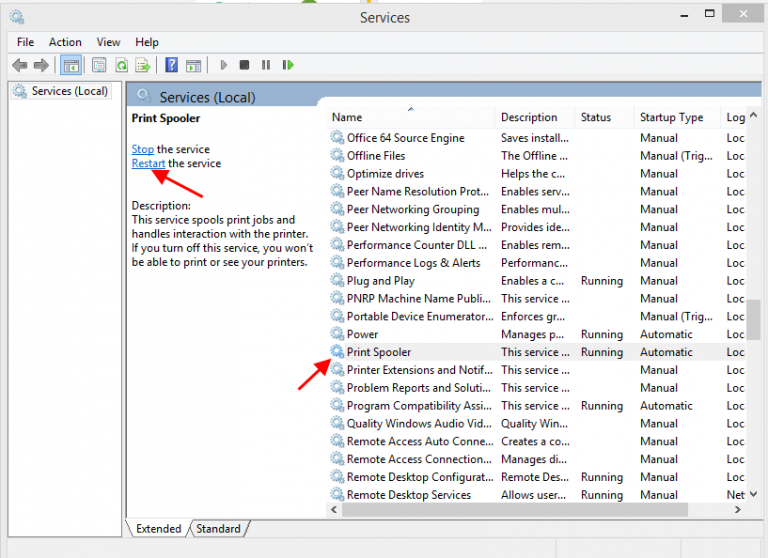Screen dimensions: 768x558
Task: Click the Start Service play icon
Action: point(224,65)
